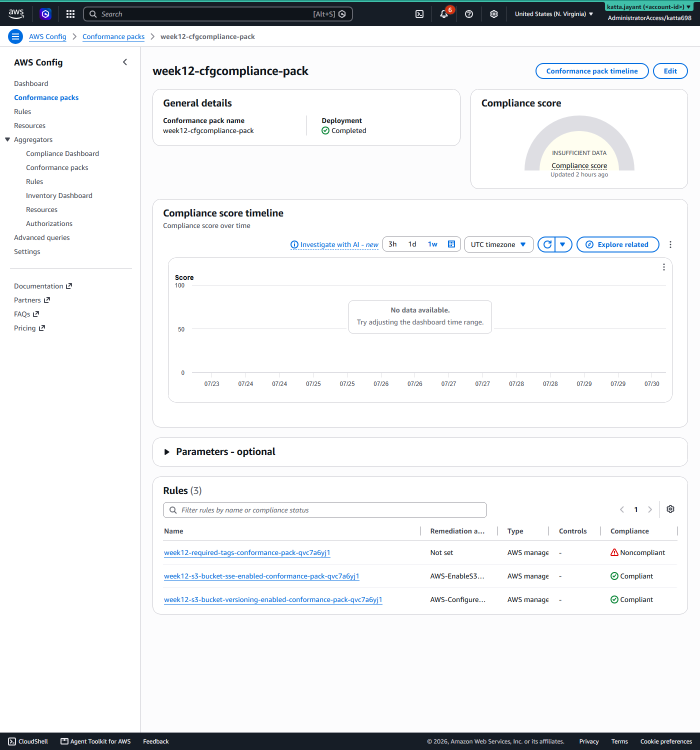Go to Dashboard in sidebar
Image resolution: width=700 pixels, height=750 pixels.
pos(31,83)
